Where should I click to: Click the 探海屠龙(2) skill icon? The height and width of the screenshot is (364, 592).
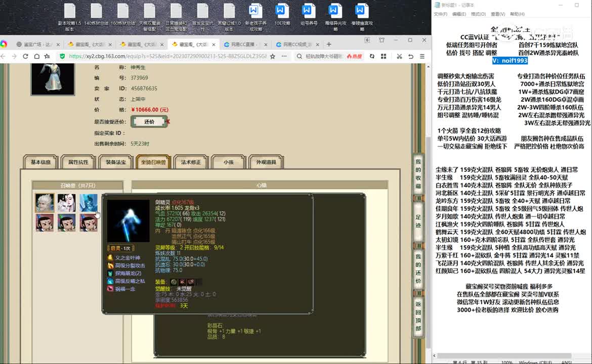point(110,273)
